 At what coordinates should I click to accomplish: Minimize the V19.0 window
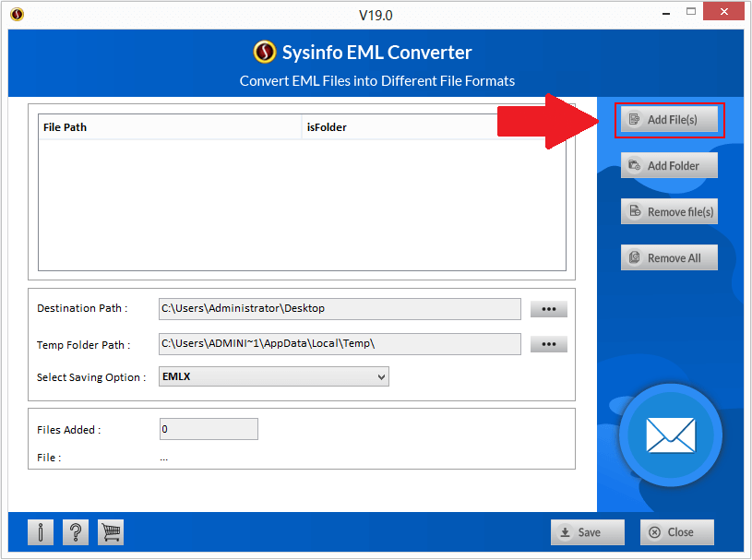pyautogui.click(x=666, y=14)
